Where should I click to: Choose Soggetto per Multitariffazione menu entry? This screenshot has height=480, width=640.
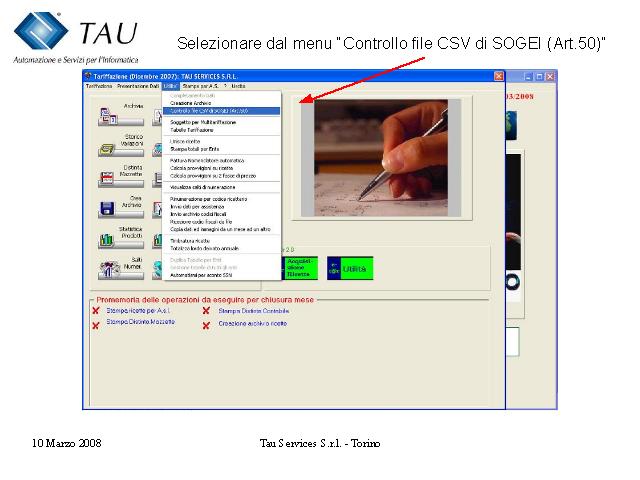[221, 122]
